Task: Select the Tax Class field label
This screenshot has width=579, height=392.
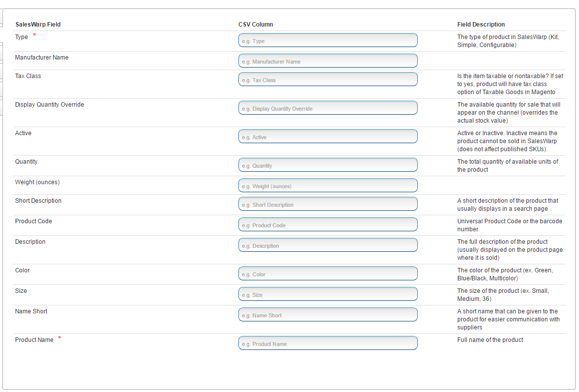Action: [28, 76]
